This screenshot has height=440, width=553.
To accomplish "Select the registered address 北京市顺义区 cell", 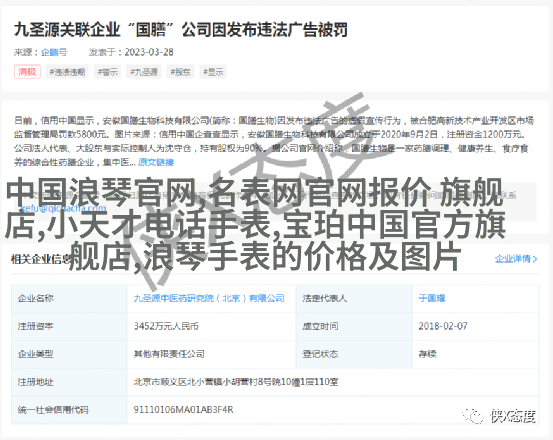I will tap(333, 382).
